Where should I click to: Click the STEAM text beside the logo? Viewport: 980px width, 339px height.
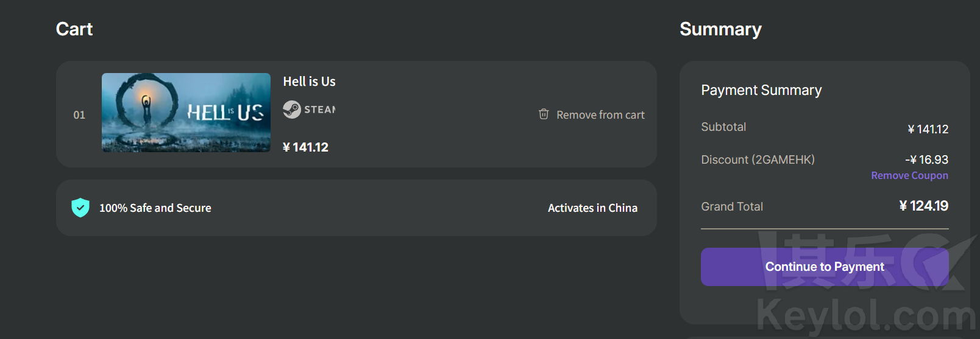pos(320,110)
